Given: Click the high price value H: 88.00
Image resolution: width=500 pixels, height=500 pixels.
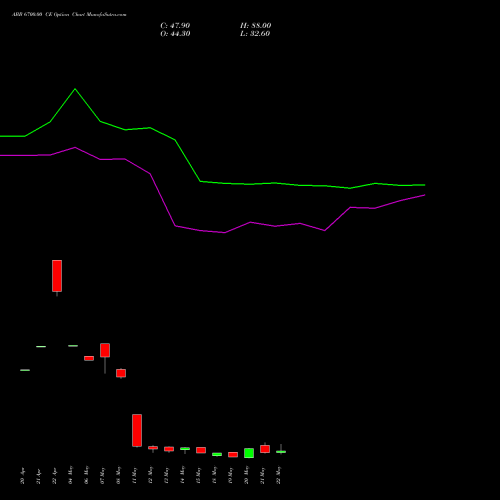Looking at the screenshot, I should (x=256, y=26).
